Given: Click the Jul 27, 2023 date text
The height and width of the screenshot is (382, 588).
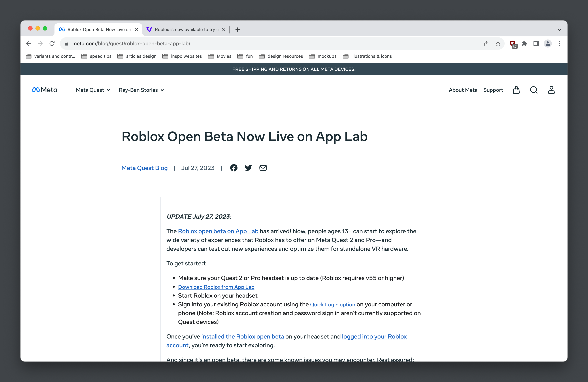Looking at the screenshot, I should (x=198, y=168).
